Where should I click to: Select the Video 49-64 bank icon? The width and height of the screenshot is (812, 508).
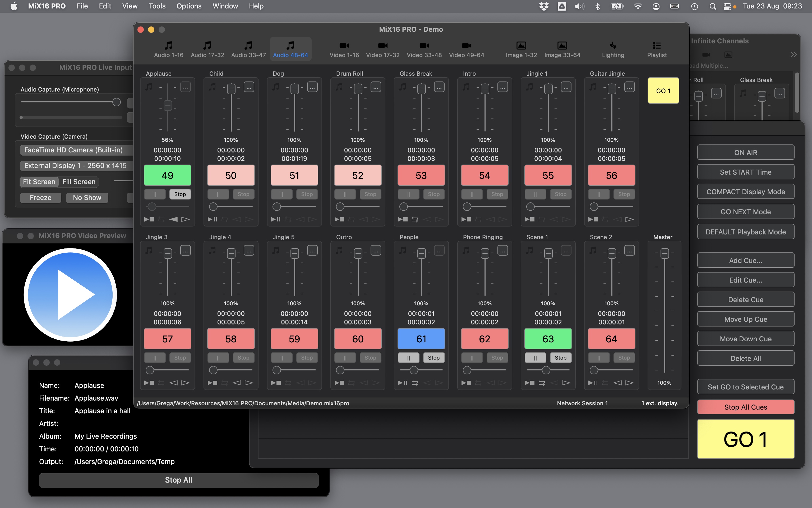pyautogui.click(x=466, y=45)
